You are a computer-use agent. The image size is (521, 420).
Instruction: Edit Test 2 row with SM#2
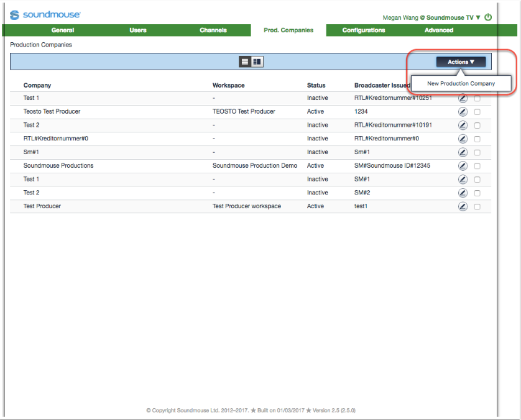click(463, 193)
